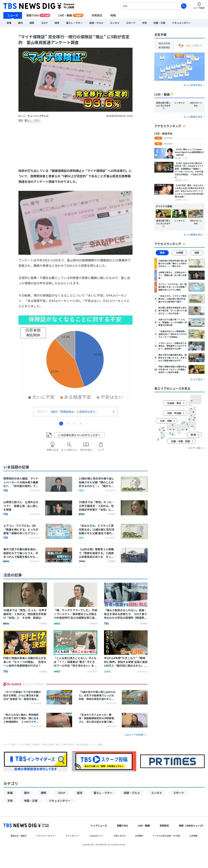Click the ある程度不安 orange legend swatch
The image size is (208, 868).
pyautogui.click(x=61, y=397)
